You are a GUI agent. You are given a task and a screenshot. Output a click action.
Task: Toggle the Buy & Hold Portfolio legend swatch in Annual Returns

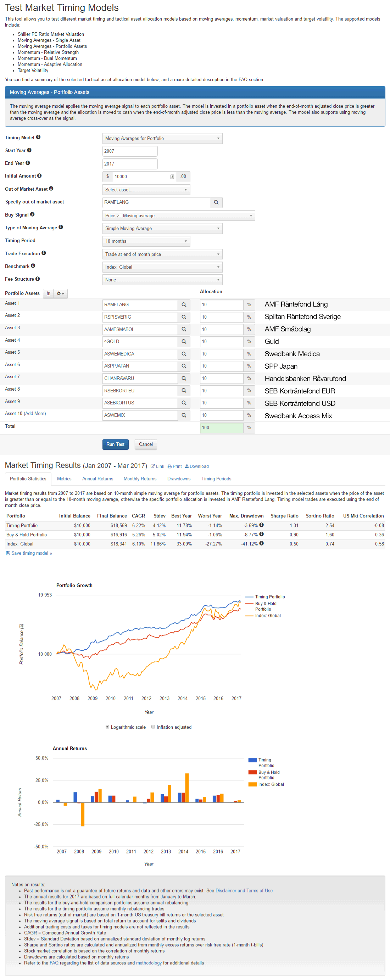coord(252,772)
